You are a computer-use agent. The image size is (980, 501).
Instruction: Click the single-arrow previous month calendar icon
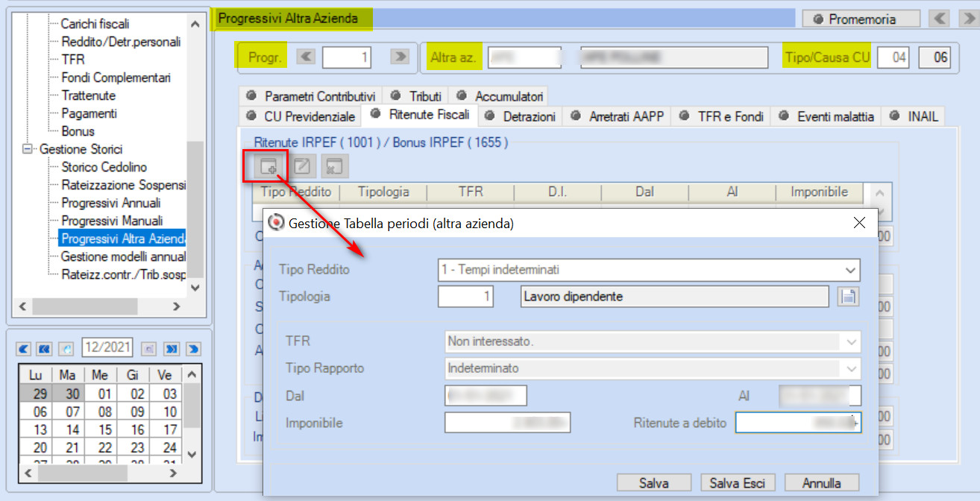pyautogui.click(x=24, y=348)
